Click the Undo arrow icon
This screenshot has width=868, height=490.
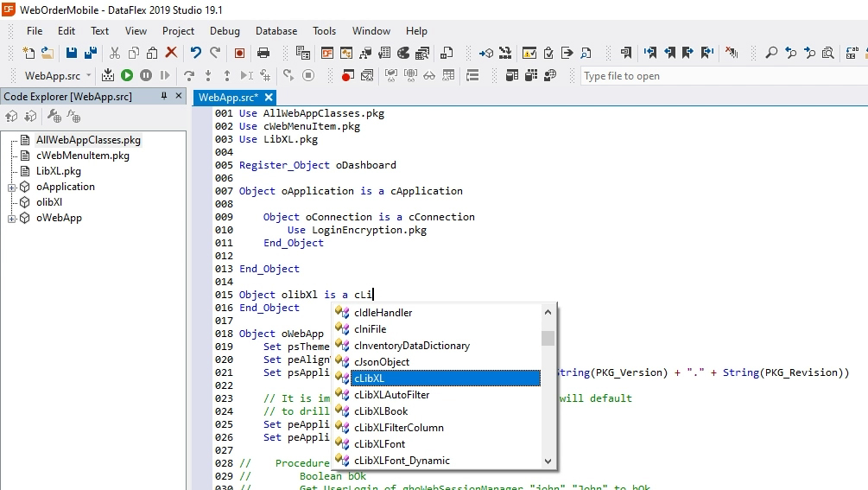pyautogui.click(x=195, y=54)
